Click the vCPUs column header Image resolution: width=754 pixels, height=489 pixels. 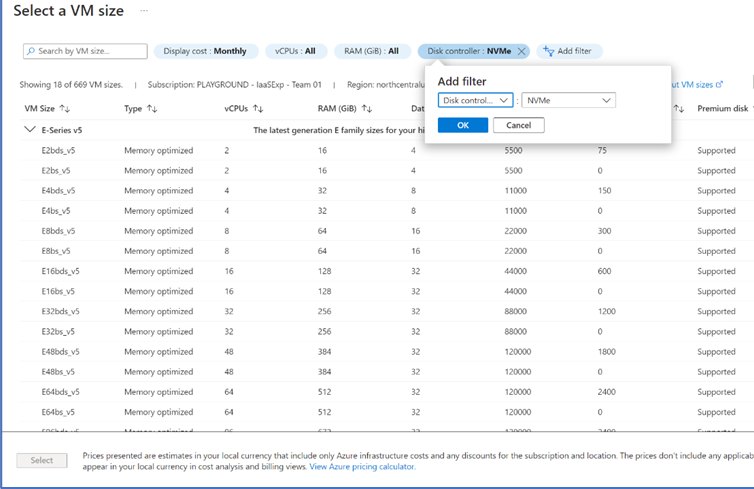click(236, 109)
